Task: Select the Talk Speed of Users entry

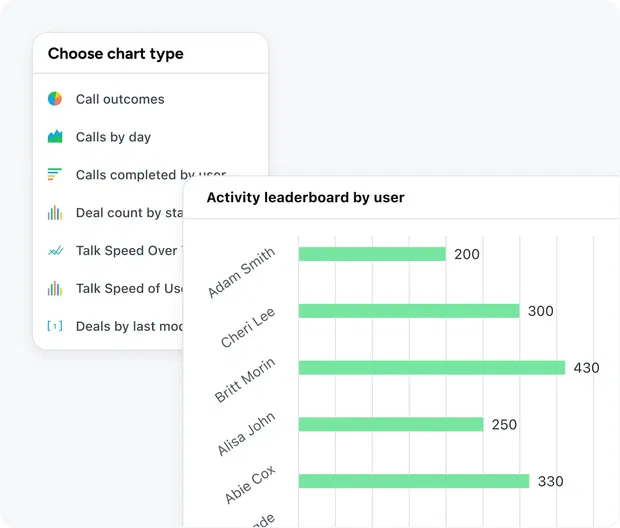Action: point(129,288)
